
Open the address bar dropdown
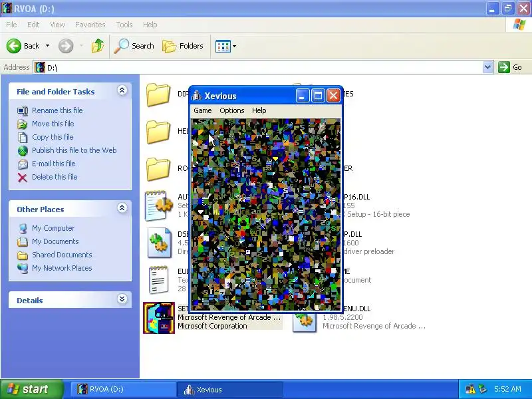(x=487, y=67)
